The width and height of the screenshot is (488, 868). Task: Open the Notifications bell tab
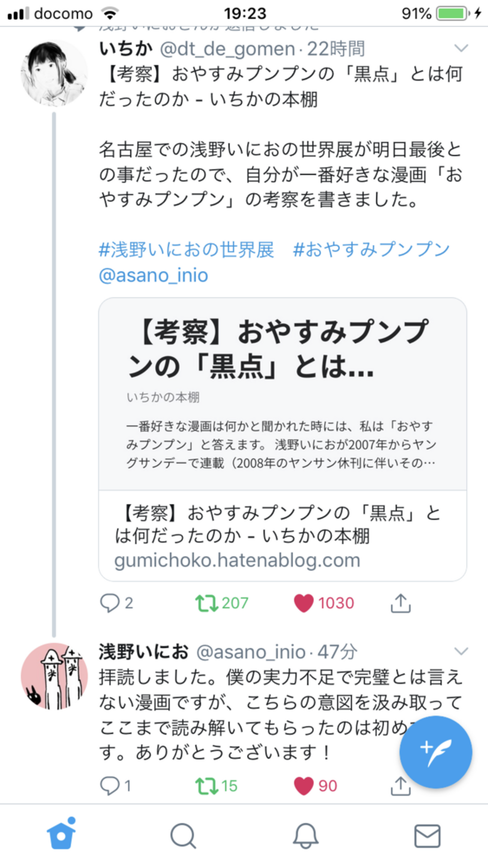[x=305, y=835]
